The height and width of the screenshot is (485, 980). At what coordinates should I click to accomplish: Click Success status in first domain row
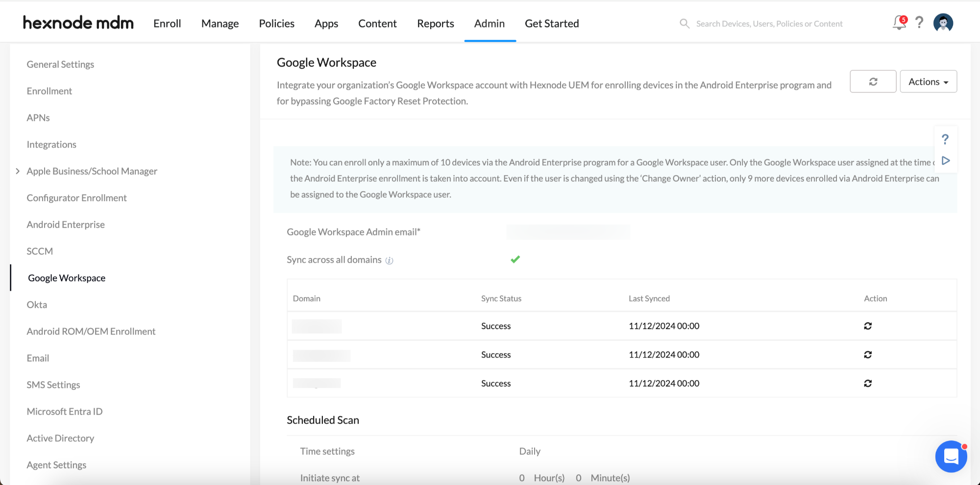(496, 326)
